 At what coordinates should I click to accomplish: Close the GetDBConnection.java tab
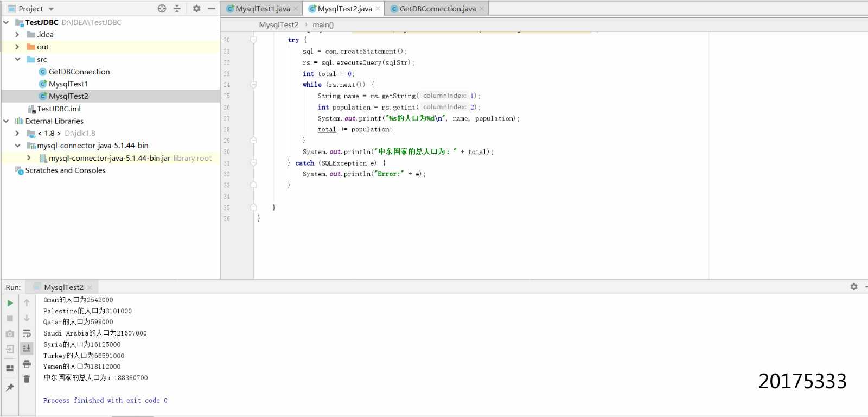click(x=481, y=9)
